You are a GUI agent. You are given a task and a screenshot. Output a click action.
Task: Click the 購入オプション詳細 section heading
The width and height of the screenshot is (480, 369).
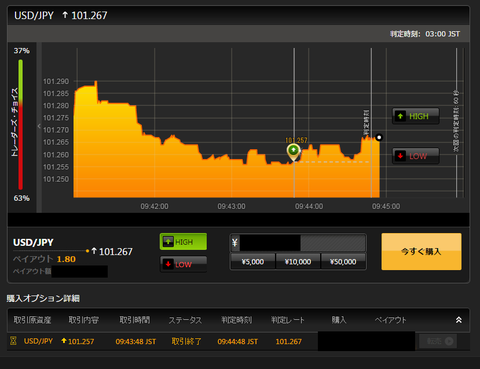coord(43,298)
